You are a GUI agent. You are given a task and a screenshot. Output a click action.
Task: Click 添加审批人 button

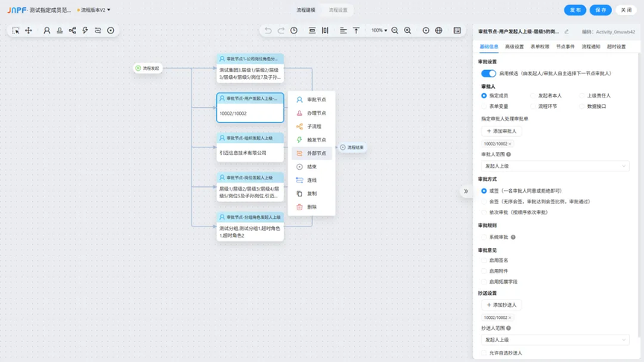click(502, 131)
